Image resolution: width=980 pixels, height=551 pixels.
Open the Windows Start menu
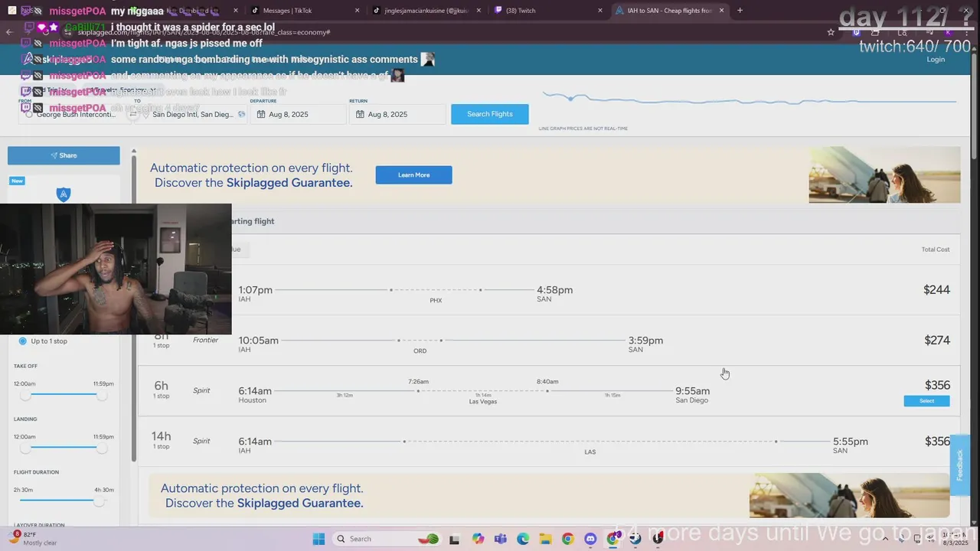coord(318,539)
